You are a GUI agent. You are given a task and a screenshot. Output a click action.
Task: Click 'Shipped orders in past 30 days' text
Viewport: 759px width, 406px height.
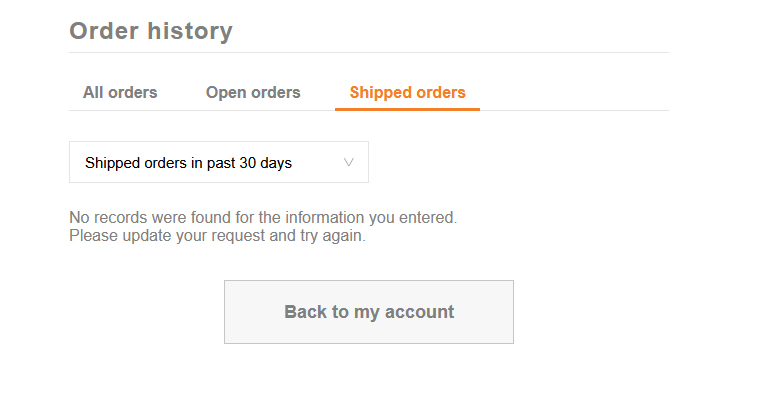point(188,163)
